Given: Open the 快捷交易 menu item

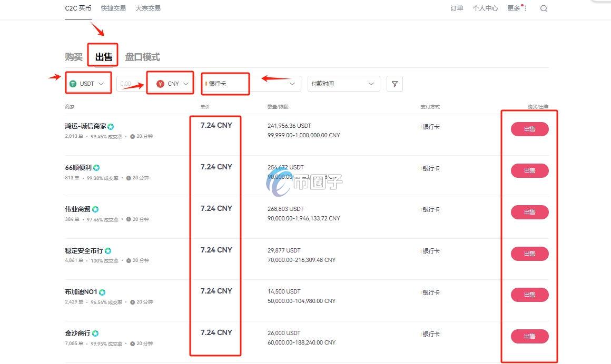Looking at the screenshot, I should [x=113, y=8].
